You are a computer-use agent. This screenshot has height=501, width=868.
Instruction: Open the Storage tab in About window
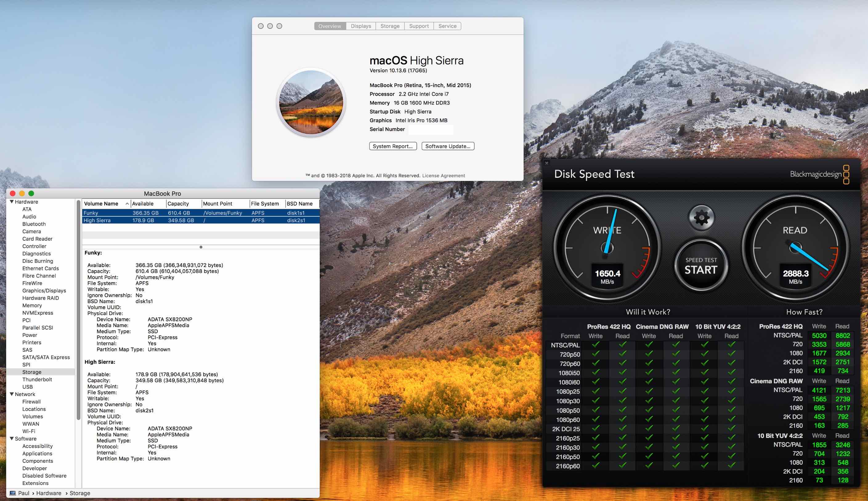coord(390,26)
